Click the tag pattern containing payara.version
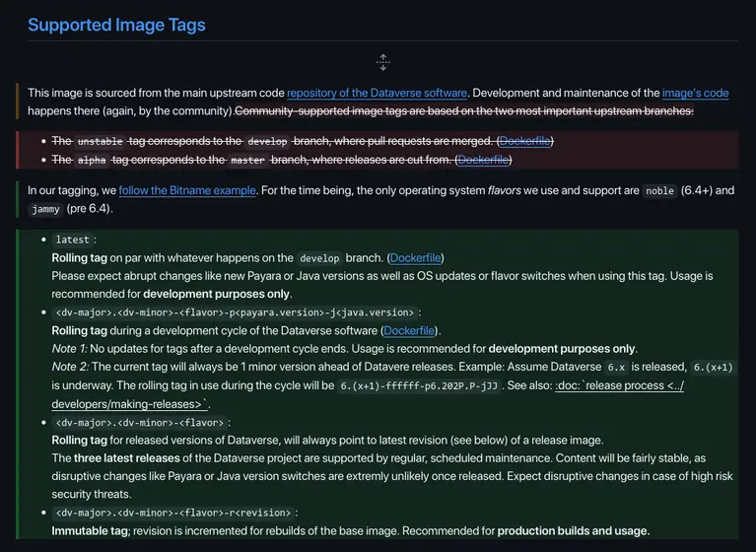This screenshot has height=552, width=756. pyautogui.click(x=233, y=312)
